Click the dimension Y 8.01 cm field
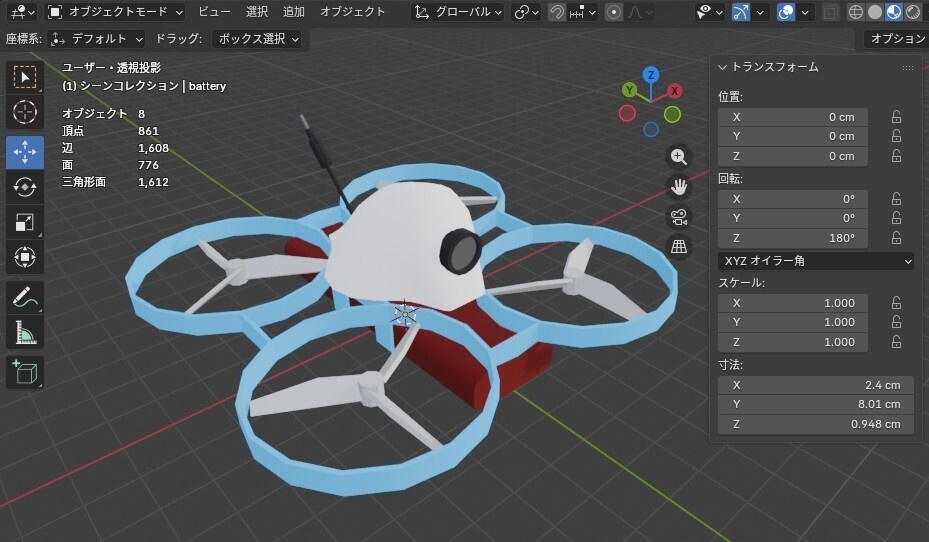The image size is (929, 542). [x=815, y=404]
